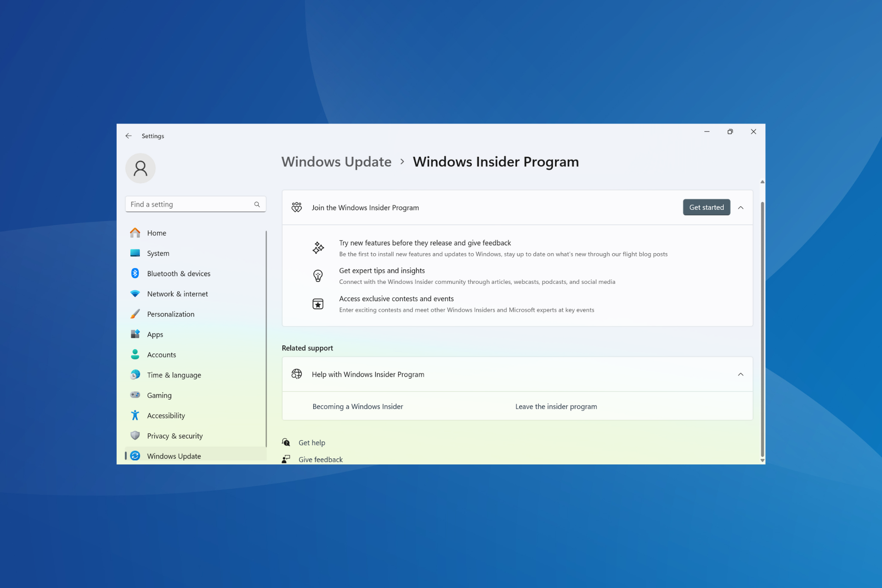Click 'Help with Windows Insider Program' text
This screenshot has width=882, height=588.
click(x=368, y=374)
